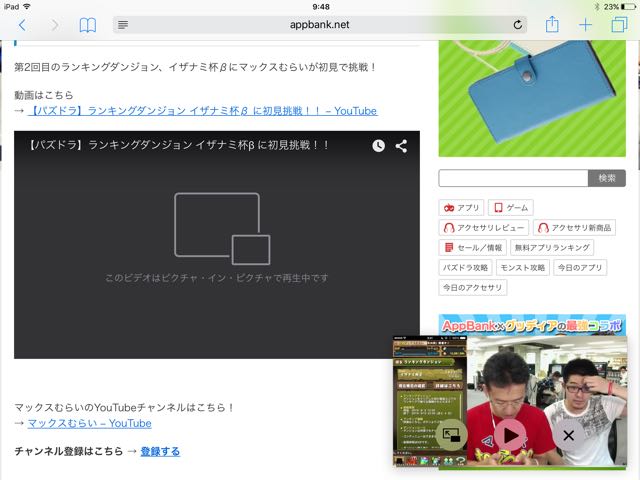Open アクセサリレビュー category
This screenshot has height=480, width=640.
[484, 228]
